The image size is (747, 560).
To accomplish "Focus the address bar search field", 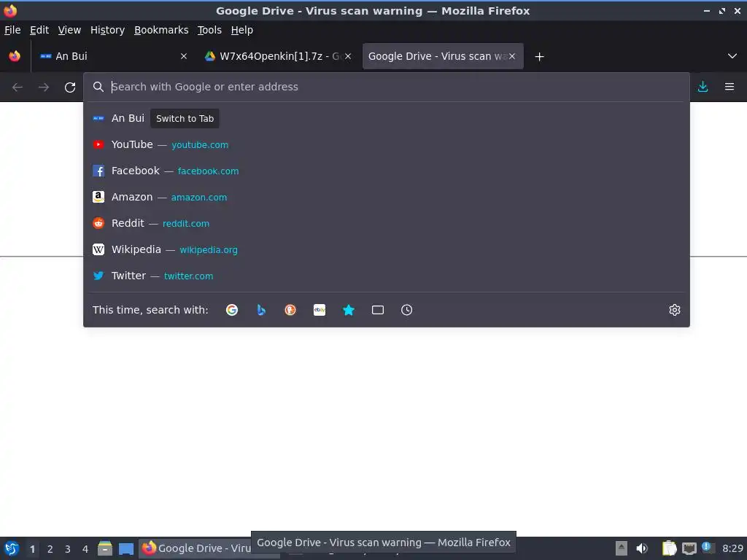I will point(387,87).
